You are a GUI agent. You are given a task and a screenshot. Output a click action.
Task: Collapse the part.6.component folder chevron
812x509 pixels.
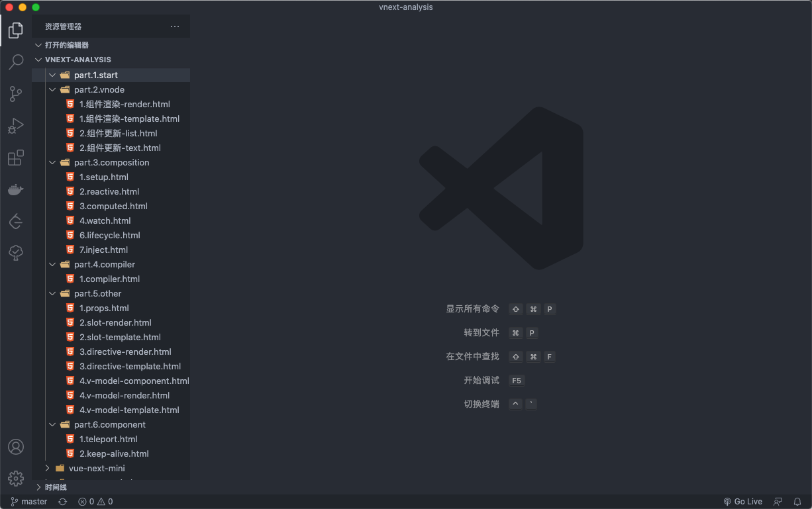tap(52, 424)
